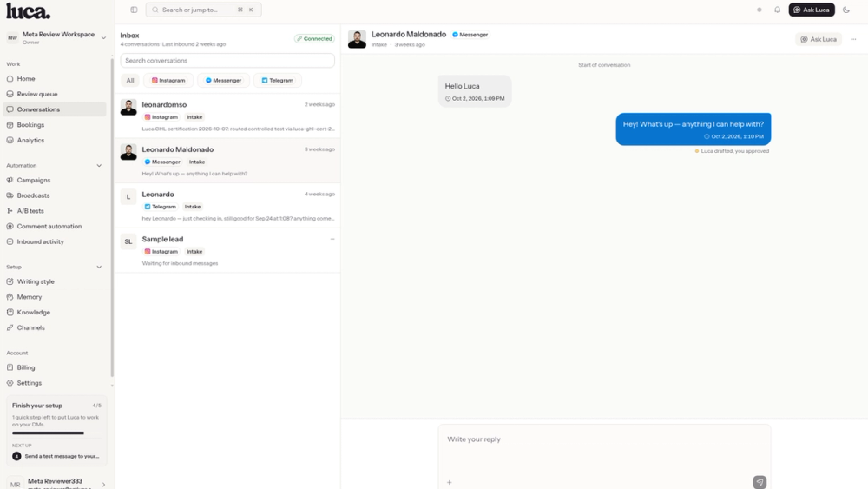This screenshot has width=868, height=489.
Task: Click the Home icon
Action: [10, 79]
